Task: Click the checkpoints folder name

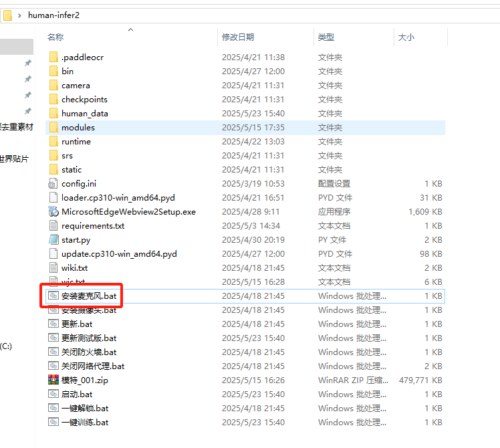Action: (x=84, y=99)
